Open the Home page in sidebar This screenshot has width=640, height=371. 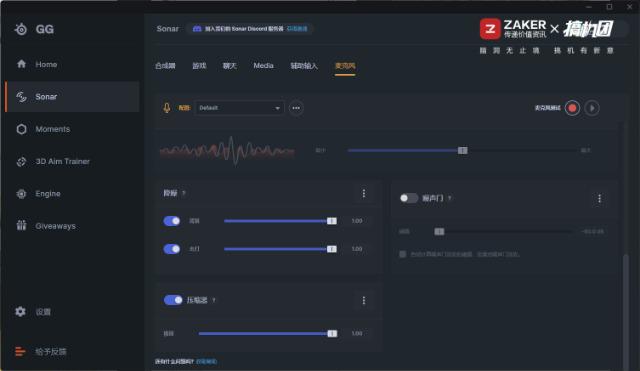click(37, 64)
